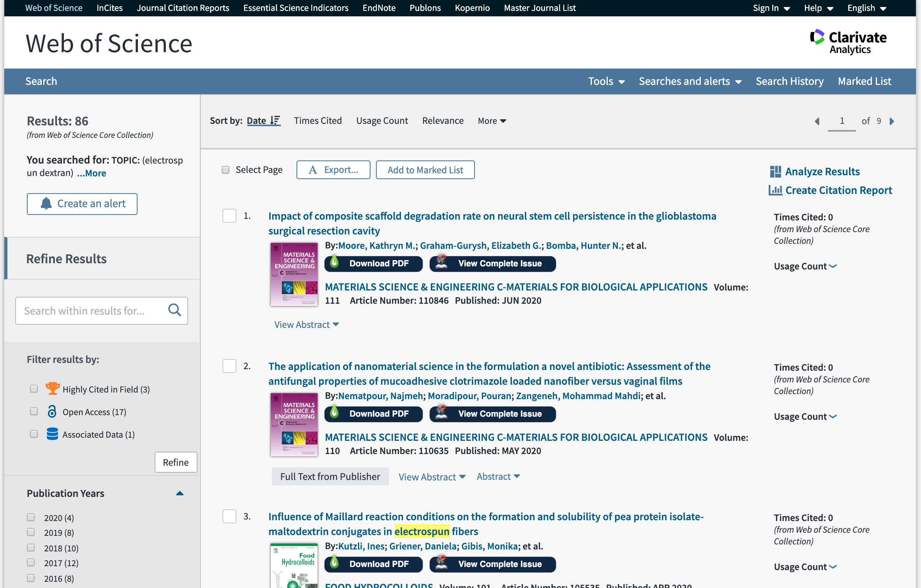Open journal cover thumbnail of result 1

pyautogui.click(x=294, y=275)
